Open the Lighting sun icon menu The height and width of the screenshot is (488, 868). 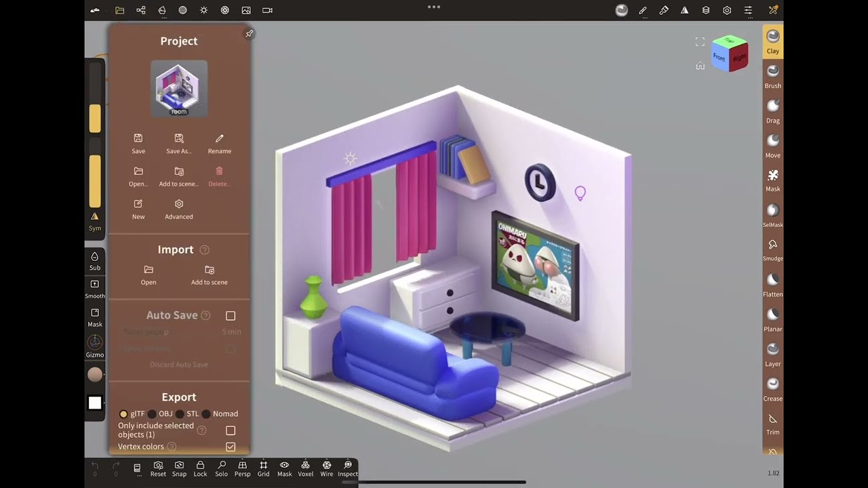(x=204, y=10)
